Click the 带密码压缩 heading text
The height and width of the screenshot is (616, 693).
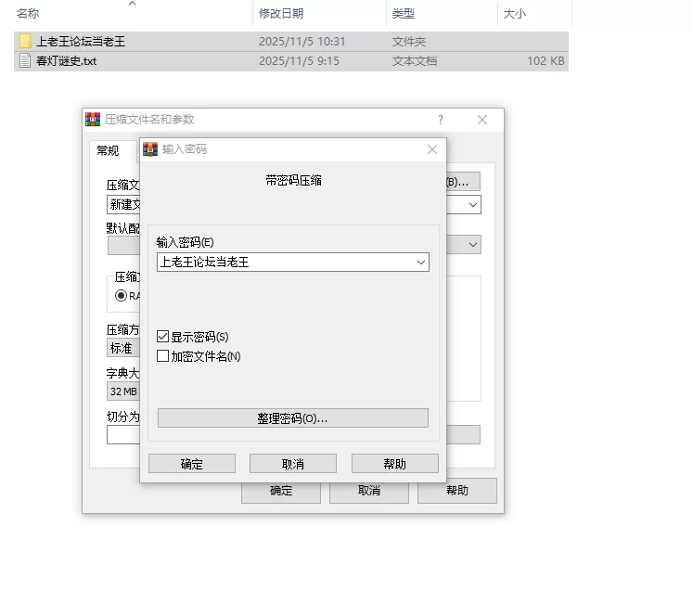(293, 180)
